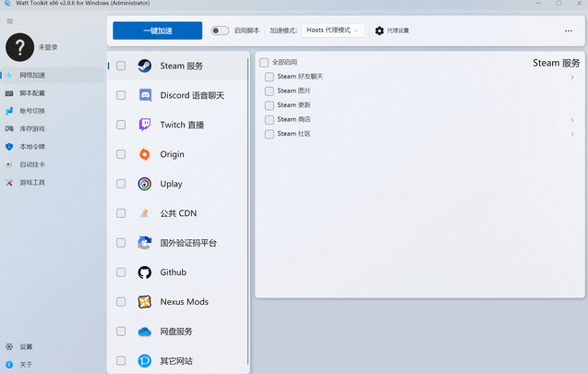Check the Steam 好友聊天 checkbox
This screenshot has width=588, height=374.
[x=270, y=77]
